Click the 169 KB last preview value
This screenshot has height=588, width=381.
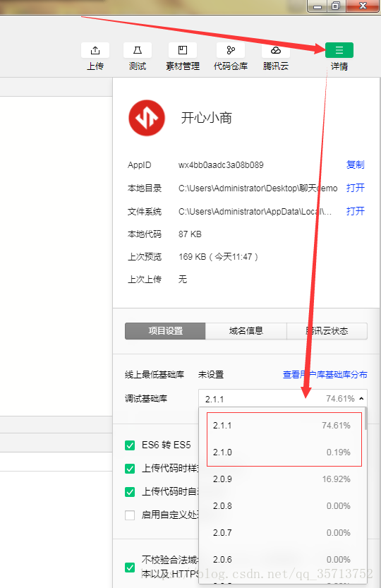click(218, 257)
